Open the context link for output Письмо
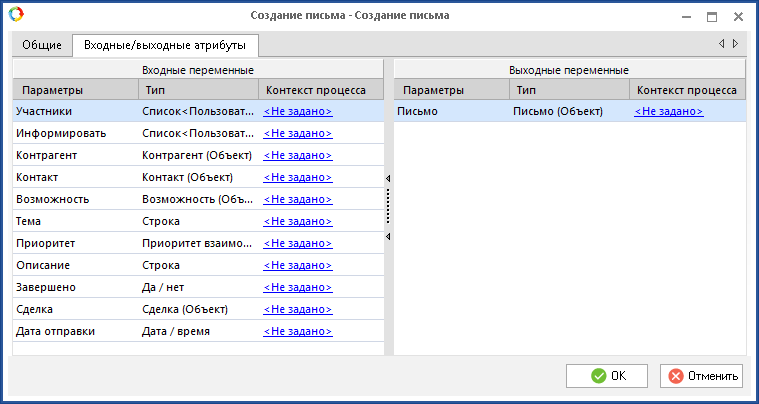This screenshot has height=404, width=759. pyautogui.click(x=669, y=112)
